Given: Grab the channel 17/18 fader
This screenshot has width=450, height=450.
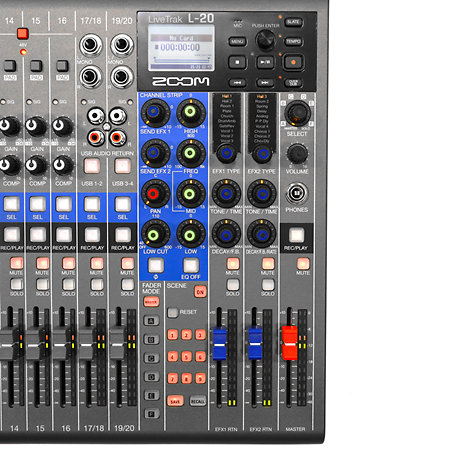Looking at the screenshot, I should point(86,344).
